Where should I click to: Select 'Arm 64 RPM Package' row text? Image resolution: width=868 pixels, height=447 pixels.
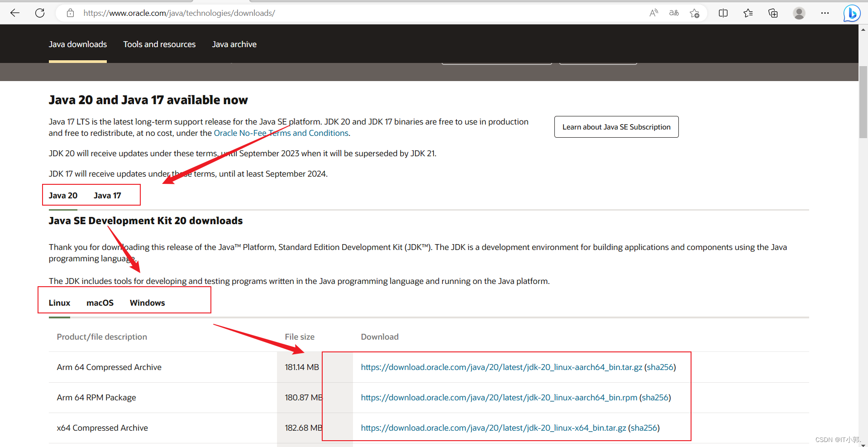[x=96, y=398]
